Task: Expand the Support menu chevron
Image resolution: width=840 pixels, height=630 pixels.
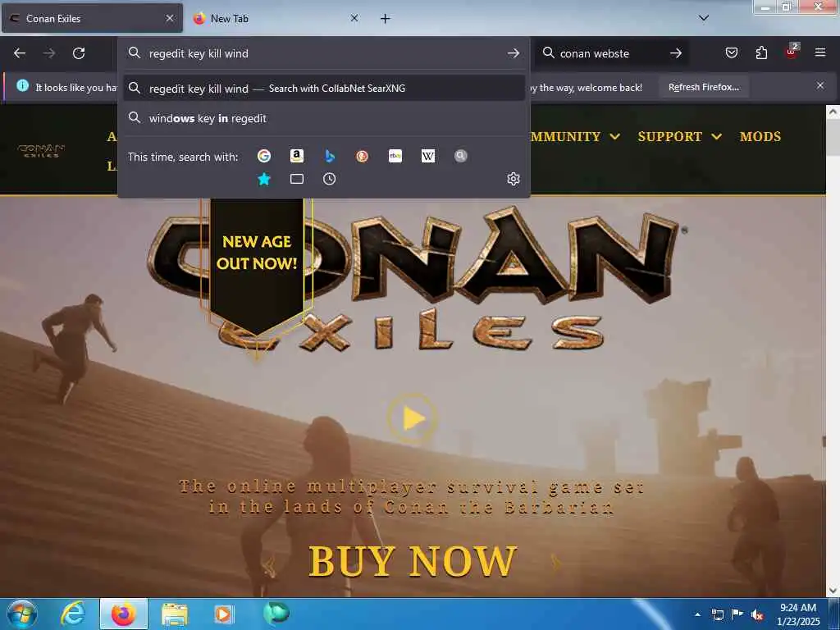Action: [x=716, y=137]
